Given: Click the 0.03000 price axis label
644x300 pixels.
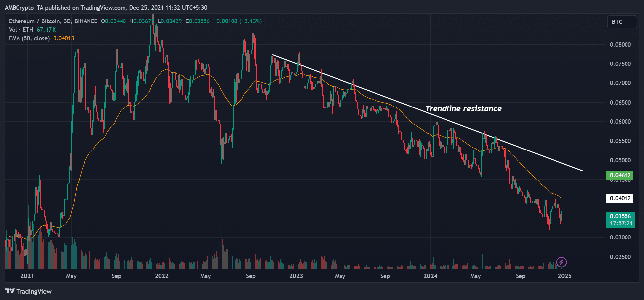Looking at the screenshot, I should click(x=620, y=237).
